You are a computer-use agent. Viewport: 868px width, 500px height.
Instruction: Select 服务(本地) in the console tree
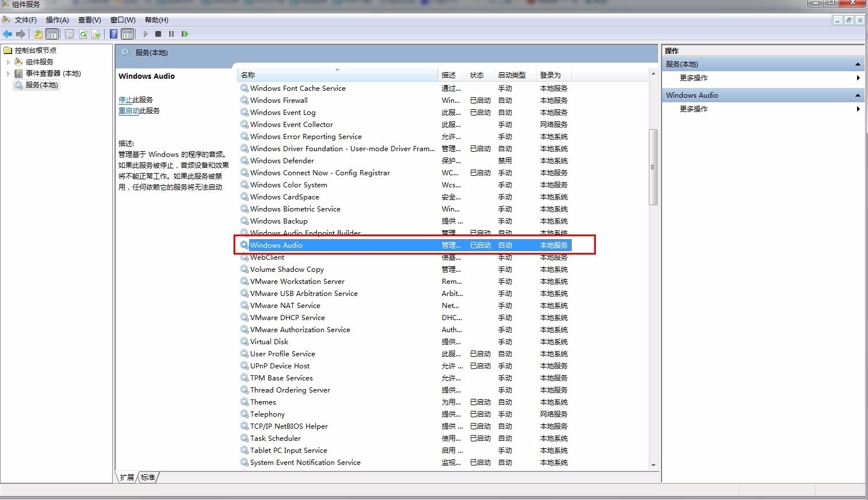click(41, 84)
